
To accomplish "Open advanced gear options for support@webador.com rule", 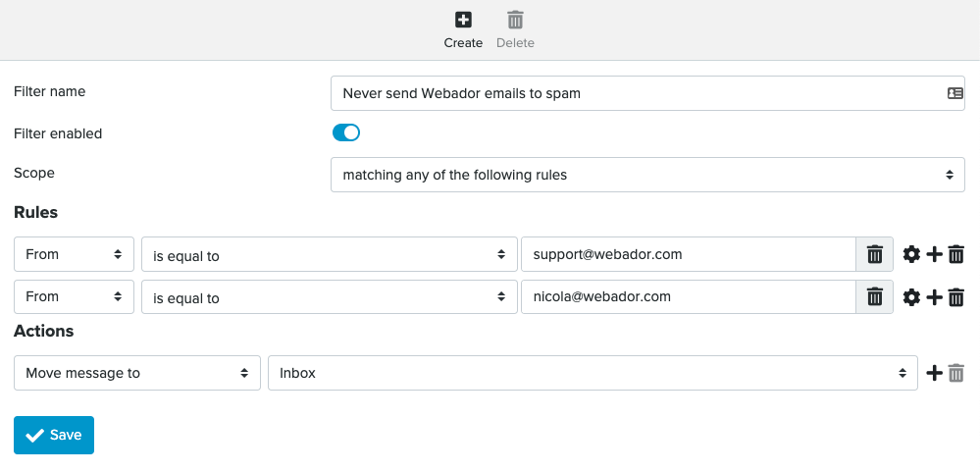I will pyautogui.click(x=912, y=254).
